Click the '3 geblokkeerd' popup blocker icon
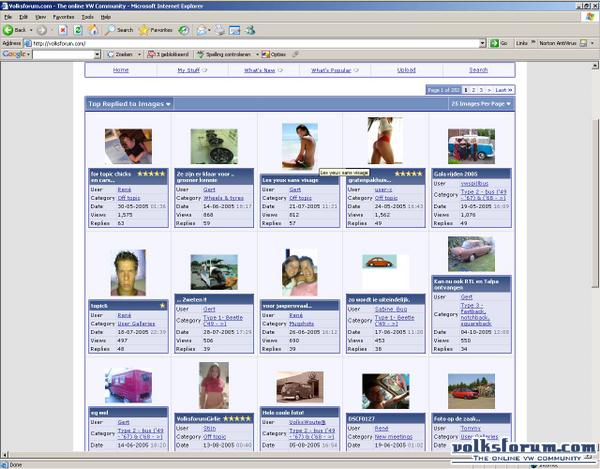 click(152, 54)
